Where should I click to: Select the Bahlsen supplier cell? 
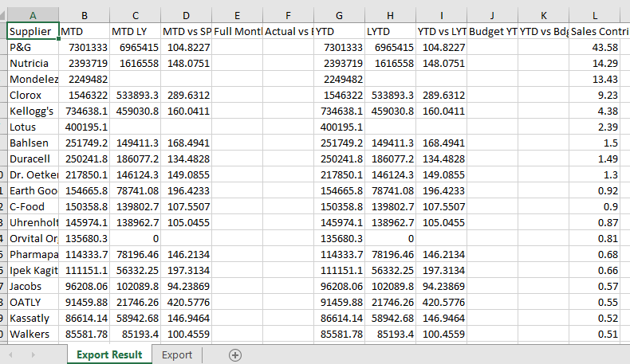(x=33, y=143)
